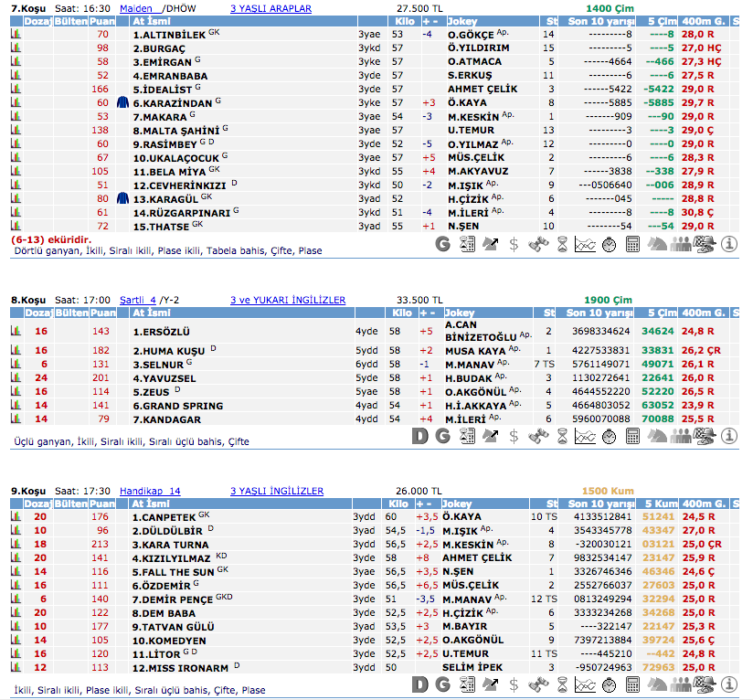Click the dollar sign icon under race 9
The image size is (753, 700).
tap(514, 684)
